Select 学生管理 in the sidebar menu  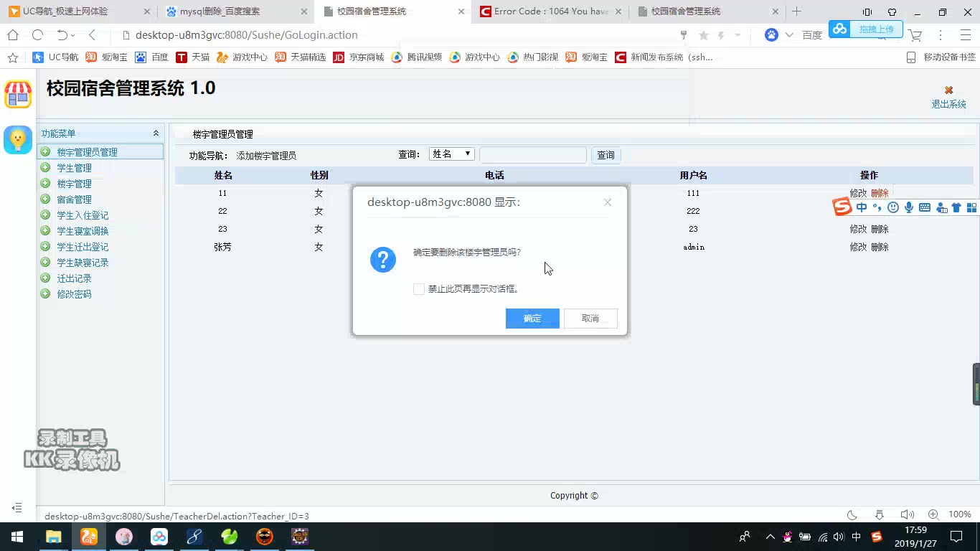tap(73, 167)
